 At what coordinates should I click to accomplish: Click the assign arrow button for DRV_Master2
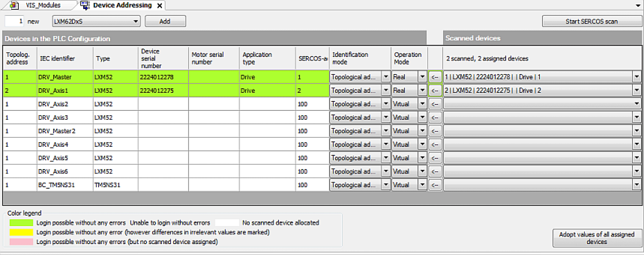[x=435, y=131]
